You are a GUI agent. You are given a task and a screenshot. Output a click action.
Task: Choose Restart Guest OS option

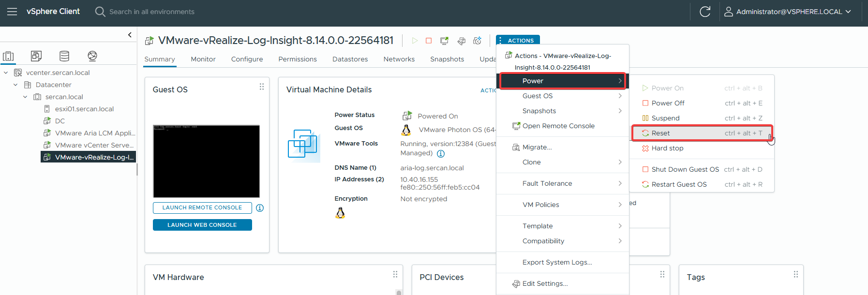click(x=679, y=184)
